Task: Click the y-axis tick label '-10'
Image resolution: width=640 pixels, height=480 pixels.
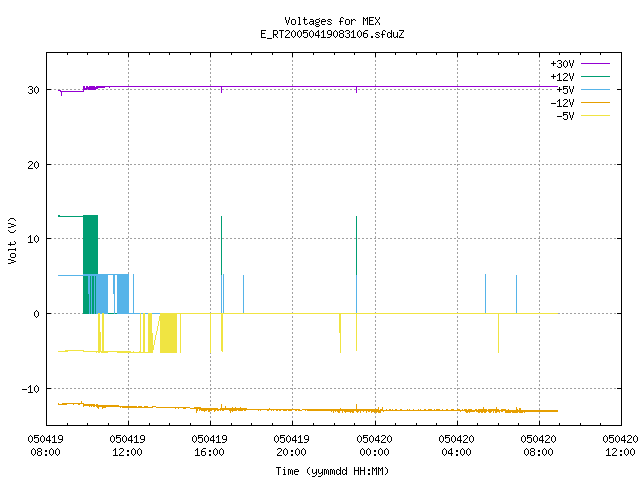Action: 31,389
